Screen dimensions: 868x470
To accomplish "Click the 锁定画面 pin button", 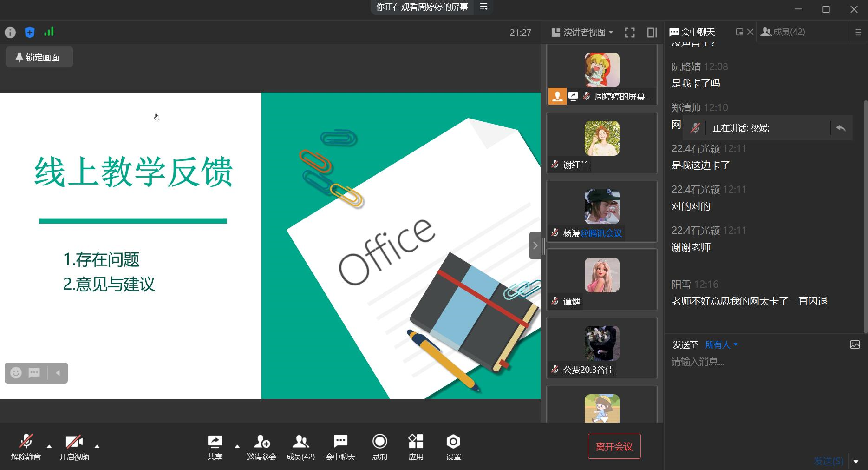I will tap(39, 57).
